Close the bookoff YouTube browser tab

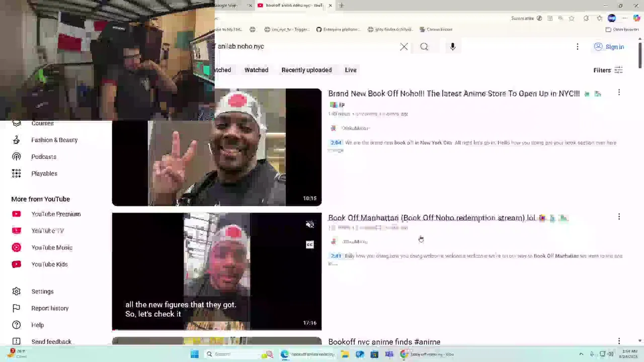pyautogui.click(x=330, y=6)
